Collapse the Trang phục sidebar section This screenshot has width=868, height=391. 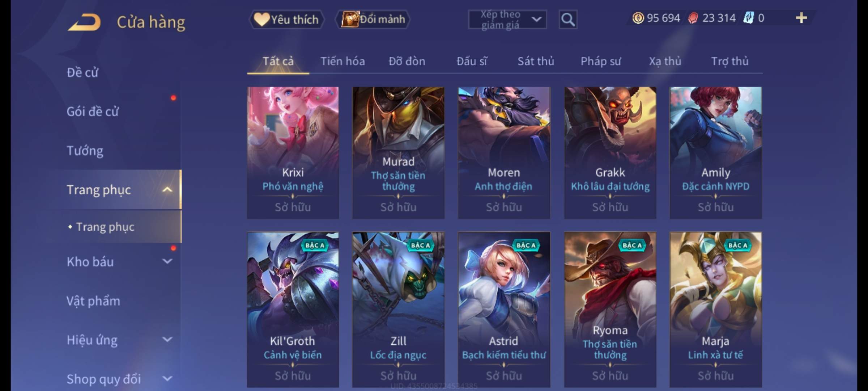pyautogui.click(x=167, y=190)
